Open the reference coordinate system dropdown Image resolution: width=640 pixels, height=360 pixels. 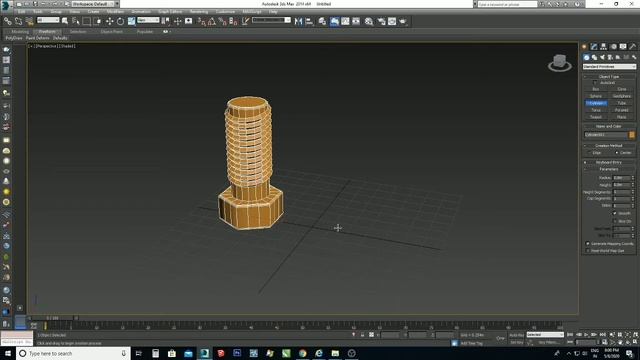tap(148, 20)
